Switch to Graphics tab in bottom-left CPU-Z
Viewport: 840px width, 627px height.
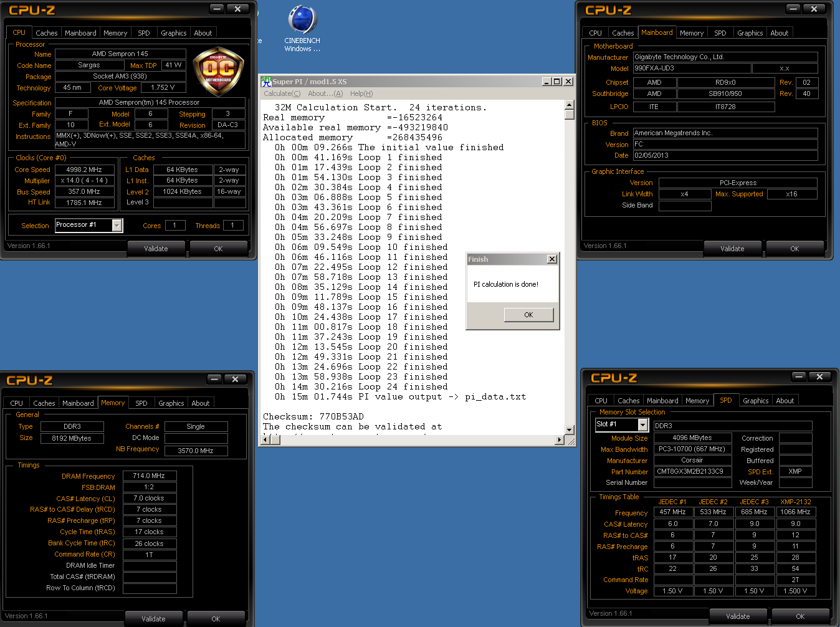click(x=171, y=403)
